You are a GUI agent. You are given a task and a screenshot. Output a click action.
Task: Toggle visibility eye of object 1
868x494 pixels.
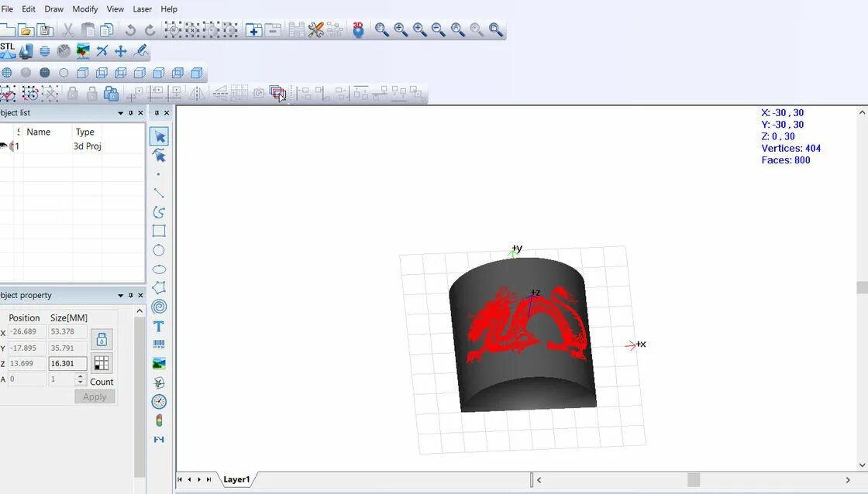coord(4,146)
